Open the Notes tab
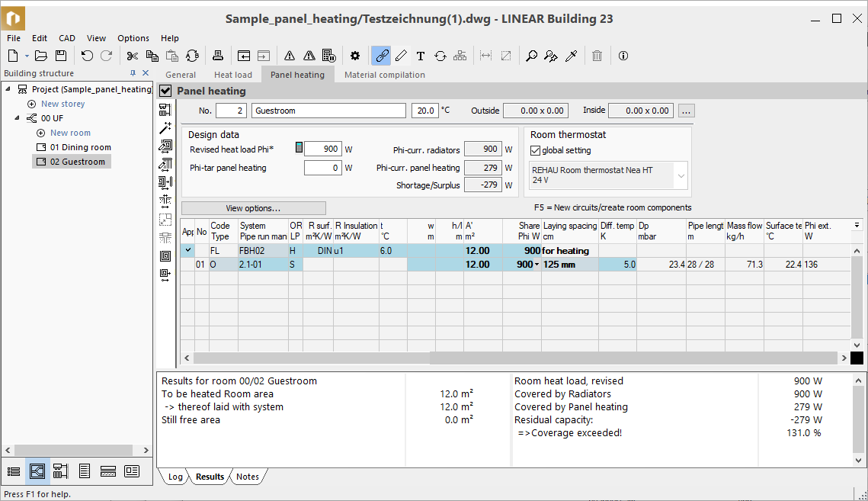 click(x=248, y=477)
